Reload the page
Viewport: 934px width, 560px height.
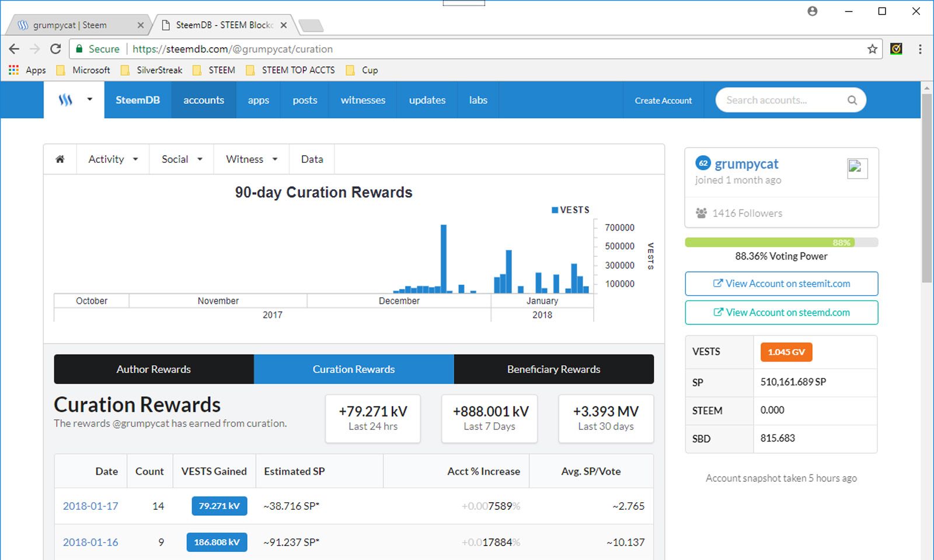click(55, 49)
